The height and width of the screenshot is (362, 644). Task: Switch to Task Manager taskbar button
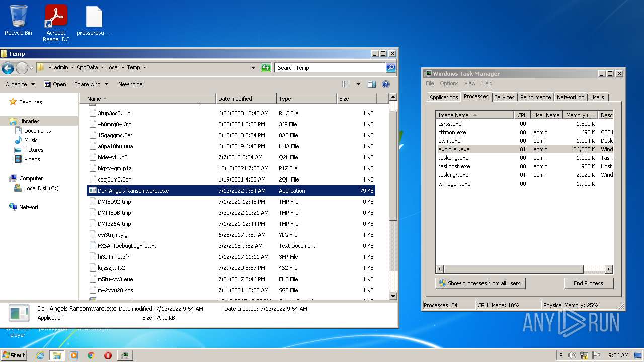pos(125,355)
